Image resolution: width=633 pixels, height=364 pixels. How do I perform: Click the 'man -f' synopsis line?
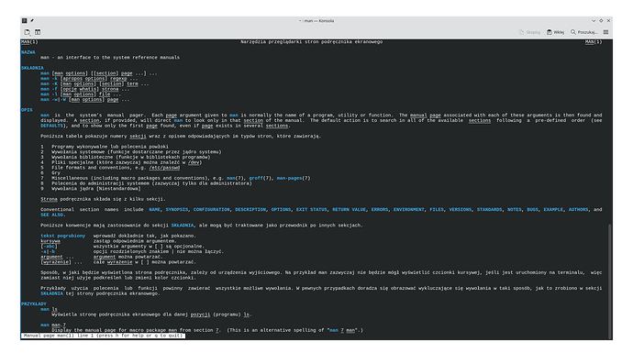(84, 89)
